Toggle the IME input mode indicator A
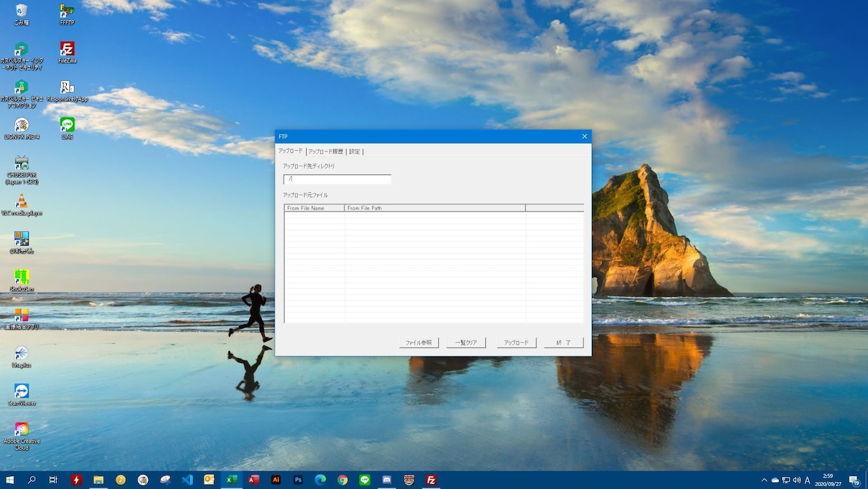868x489 pixels. coord(808,480)
